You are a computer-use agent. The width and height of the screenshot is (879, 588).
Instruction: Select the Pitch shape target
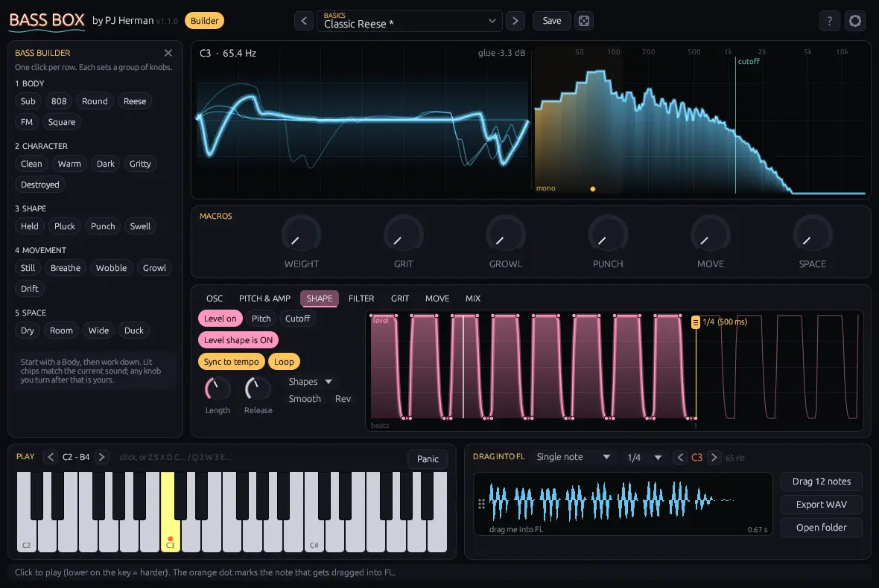coord(261,319)
